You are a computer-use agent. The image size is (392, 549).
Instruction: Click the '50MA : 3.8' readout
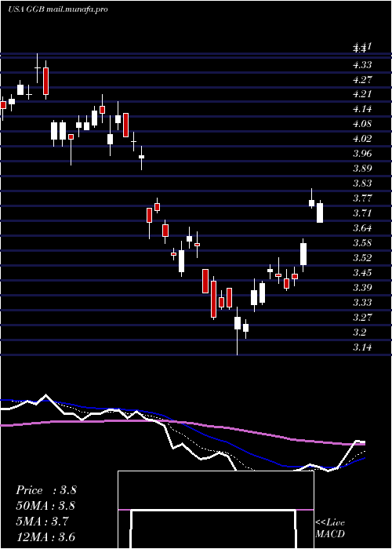[46, 506]
